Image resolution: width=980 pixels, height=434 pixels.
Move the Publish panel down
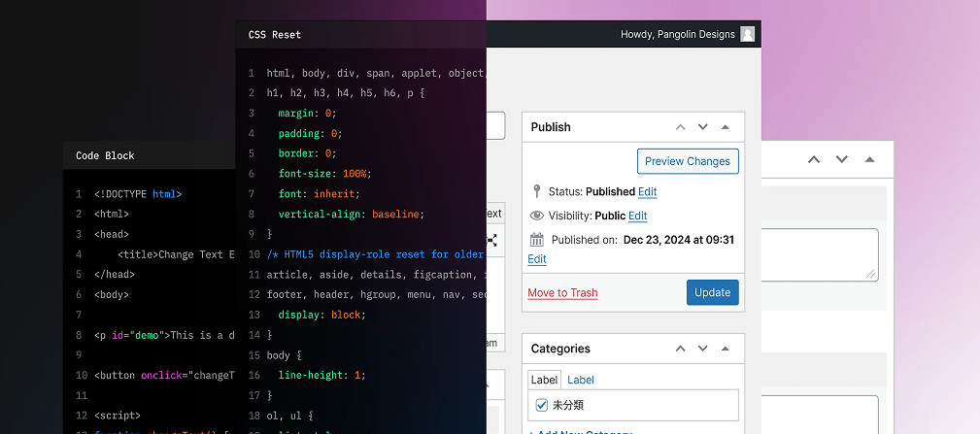point(702,127)
